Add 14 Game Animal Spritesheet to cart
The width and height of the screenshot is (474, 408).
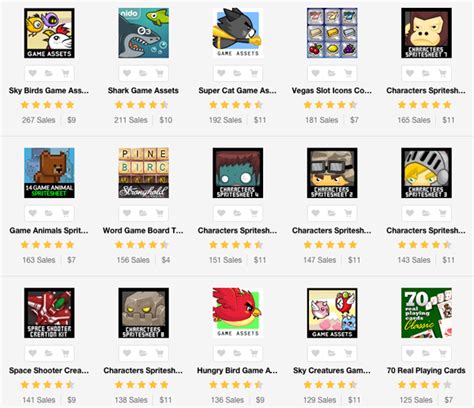[65, 213]
